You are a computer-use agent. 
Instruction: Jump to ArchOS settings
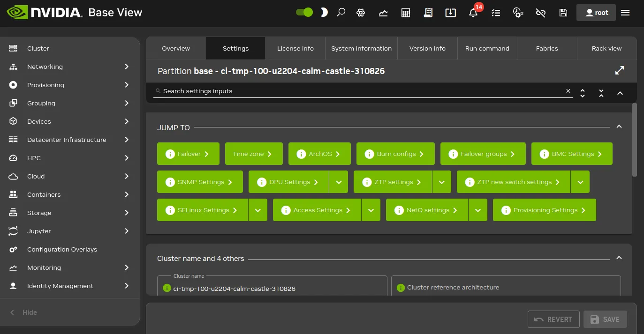(x=319, y=154)
